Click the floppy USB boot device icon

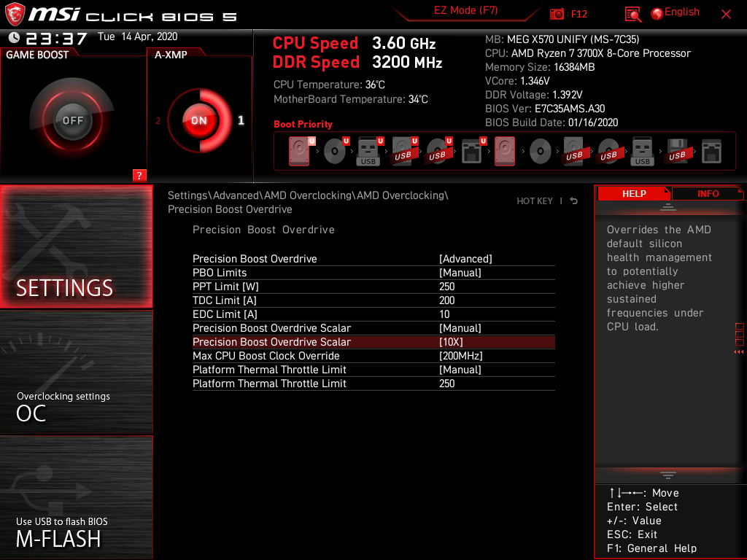click(x=677, y=152)
